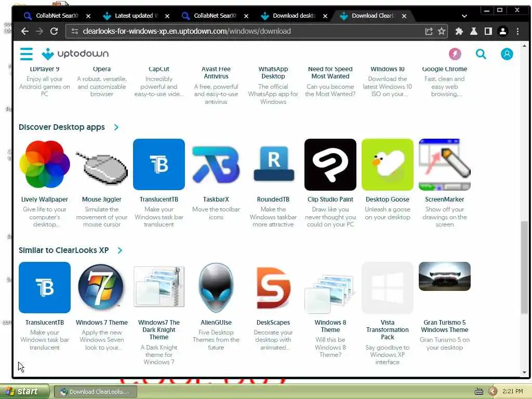Image resolution: width=532 pixels, height=399 pixels.
Task: Open the Similar to ClearLooks XP link
Action: (64, 250)
